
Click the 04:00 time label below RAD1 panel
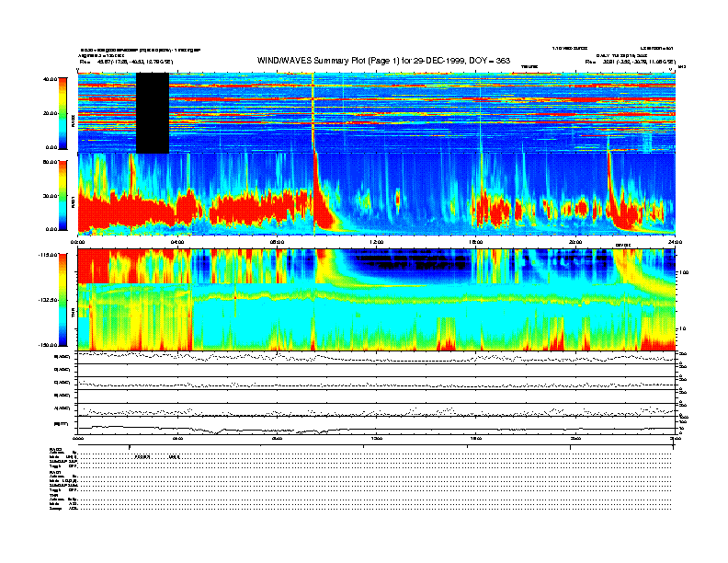click(x=177, y=243)
